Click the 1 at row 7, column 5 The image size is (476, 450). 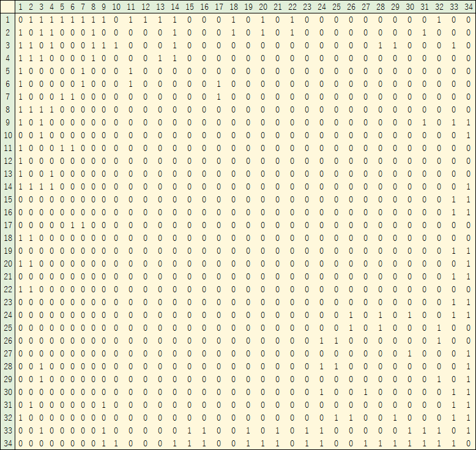click(x=62, y=97)
